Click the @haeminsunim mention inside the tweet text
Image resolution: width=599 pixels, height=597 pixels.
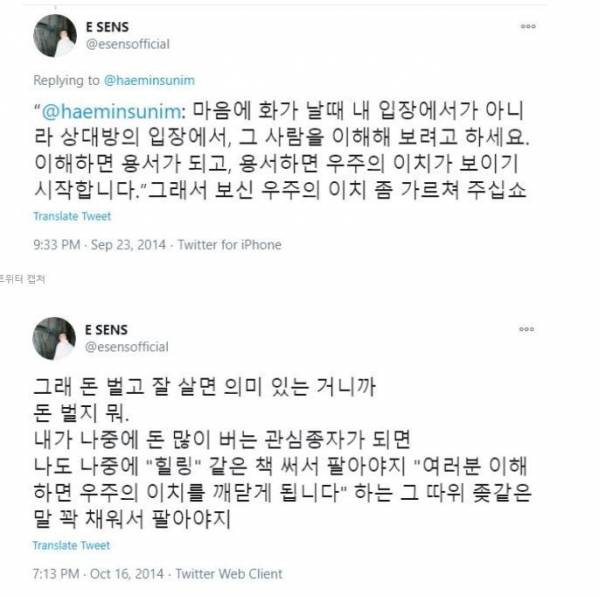[113, 111]
